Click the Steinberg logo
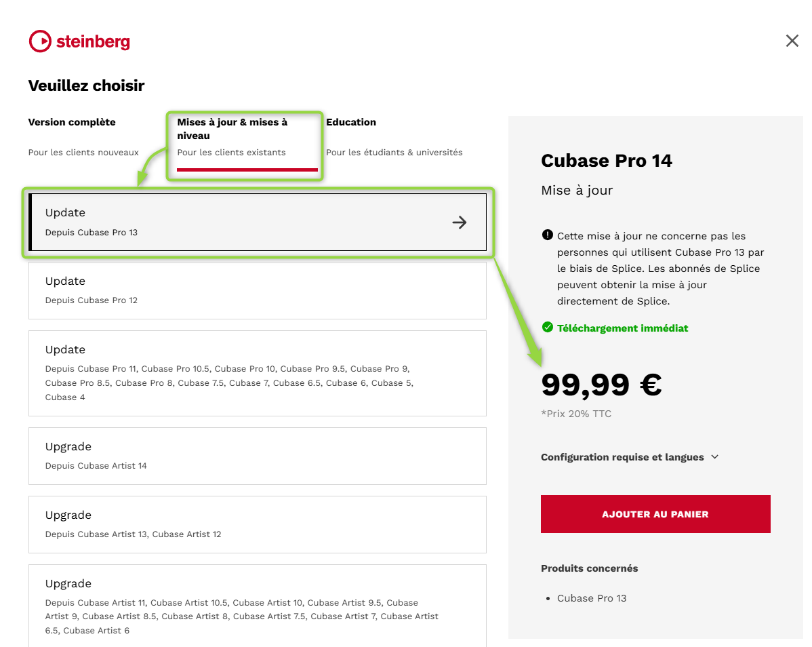The width and height of the screenshot is (812, 647). pyautogui.click(x=79, y=41)
